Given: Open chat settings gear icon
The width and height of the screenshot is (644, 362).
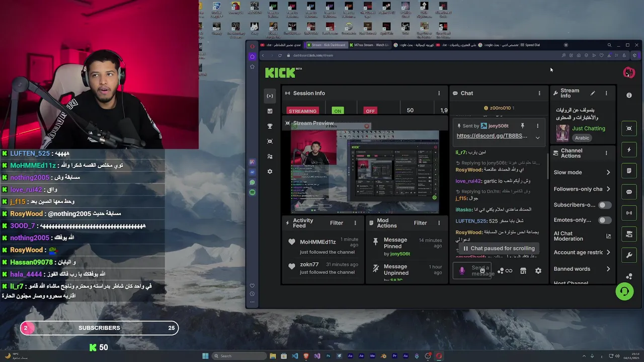Looking at the screenshot, I should (538, 271).
